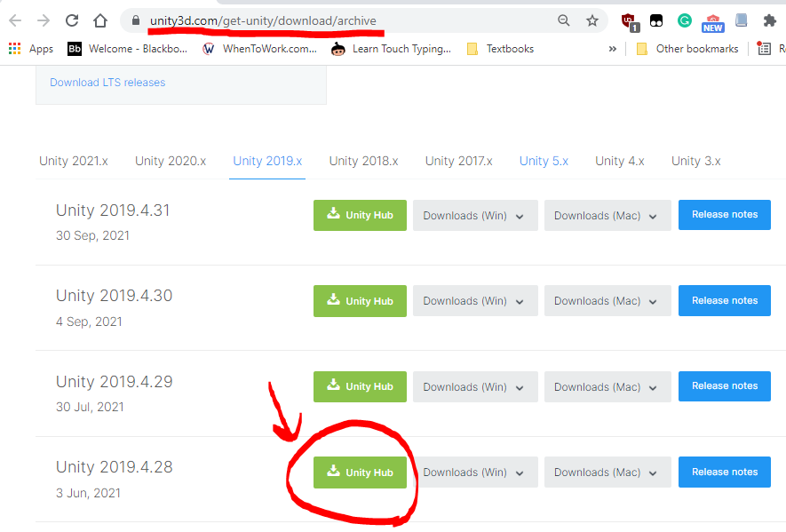786x532 pixels.
Task: Switch to the Unity 4.x tab
Action: tap(620, 161)
